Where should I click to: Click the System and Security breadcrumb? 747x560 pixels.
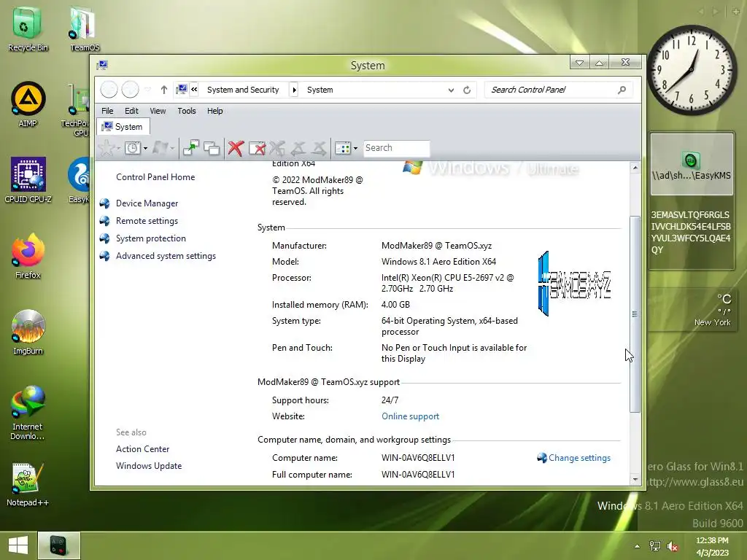coord(243,90)
